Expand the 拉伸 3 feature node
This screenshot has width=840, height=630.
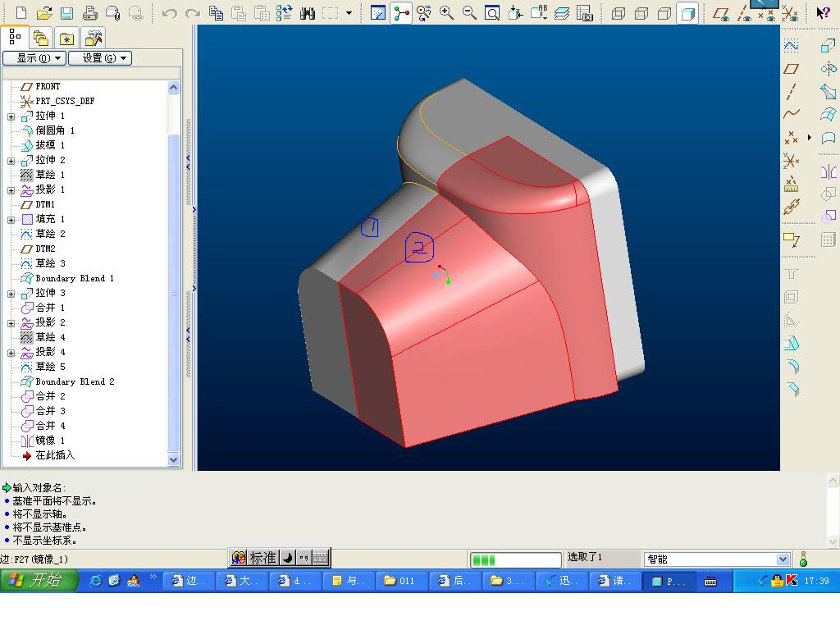click(x=11, y=294)
